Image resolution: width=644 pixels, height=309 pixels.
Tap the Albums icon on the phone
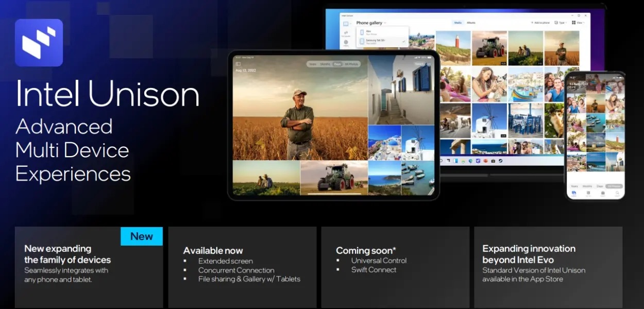coord(602,194)
